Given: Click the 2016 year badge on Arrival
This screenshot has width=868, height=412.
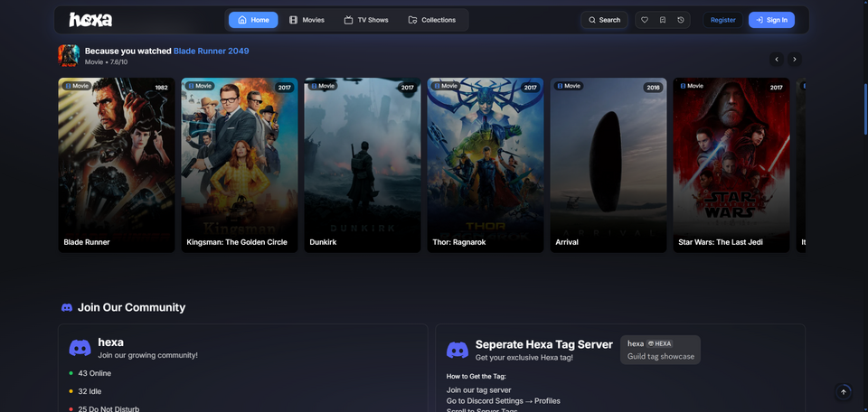Looking at the screenshot, I should click(653, 88).
